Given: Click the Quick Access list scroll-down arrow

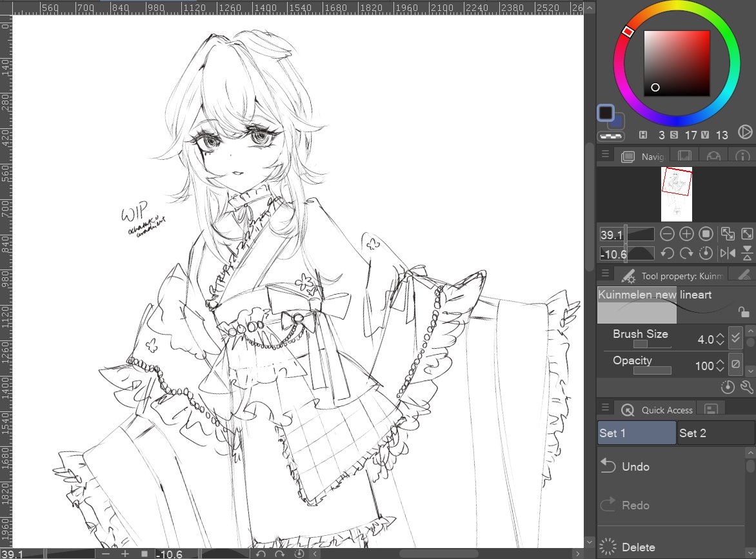Looking at the screenshot, I should (750, 553).
